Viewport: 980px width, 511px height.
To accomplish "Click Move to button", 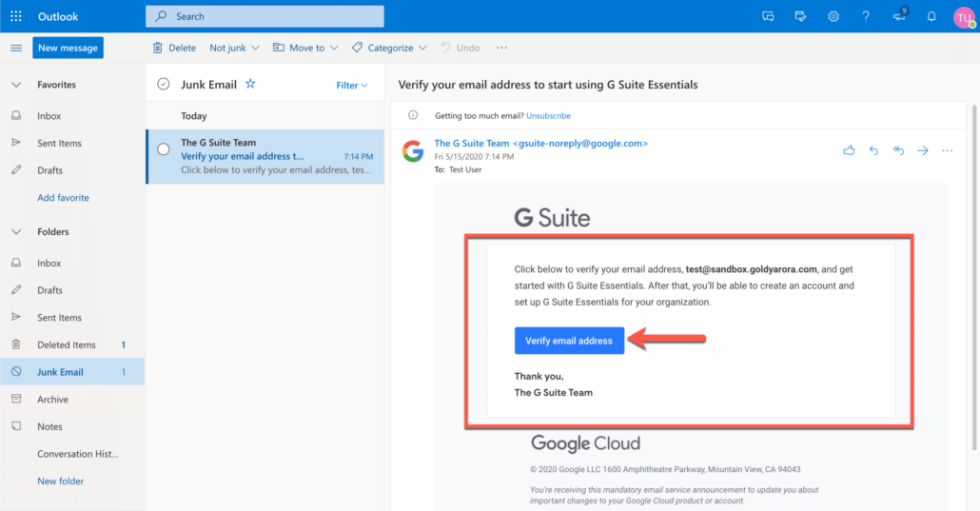I will click(x=299, y=48).
